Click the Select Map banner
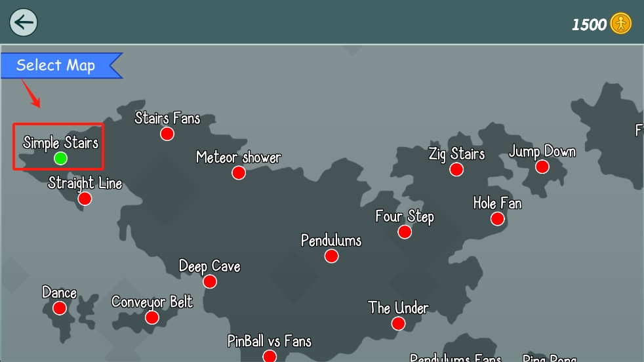 coord(62,66)
